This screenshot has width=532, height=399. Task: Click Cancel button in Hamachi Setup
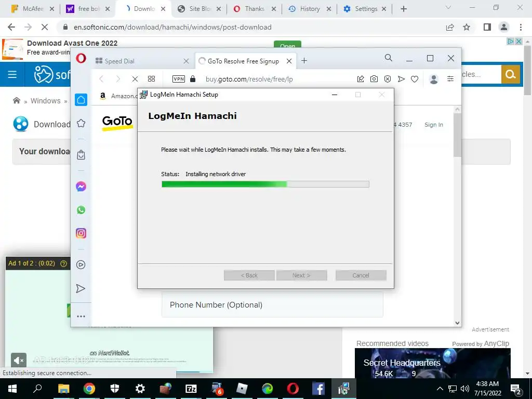361,275
